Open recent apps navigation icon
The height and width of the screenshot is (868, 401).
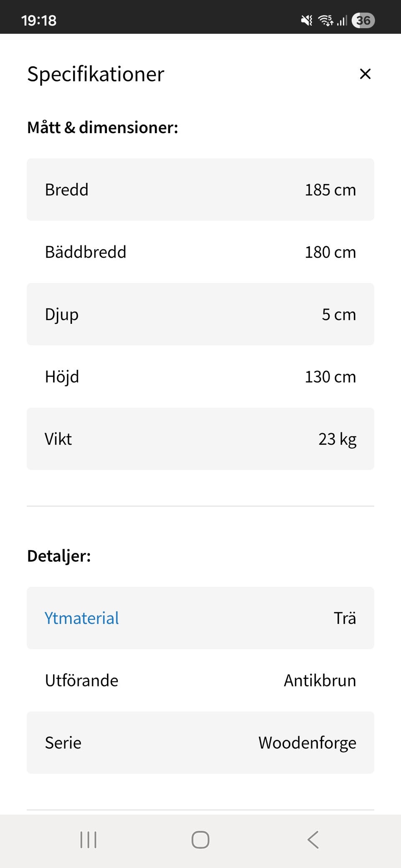(88, 840)
